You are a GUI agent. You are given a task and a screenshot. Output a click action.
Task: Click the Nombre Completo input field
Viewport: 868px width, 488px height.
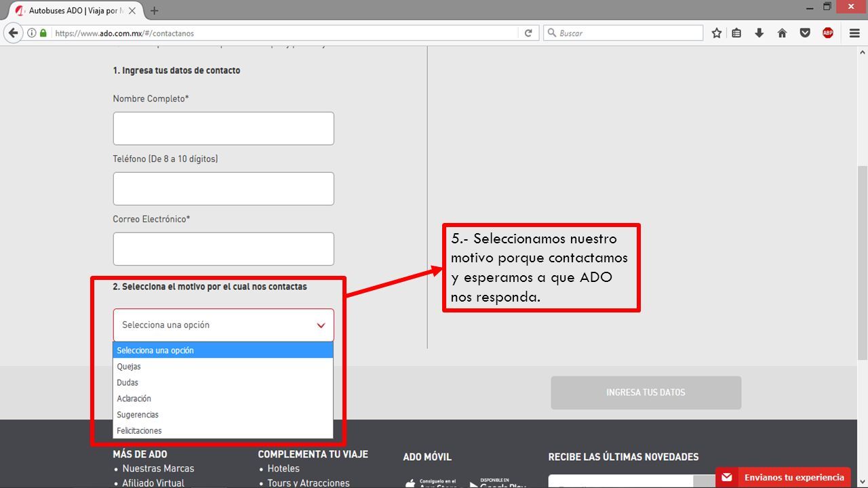pyautogui.click(x=224, y=129)
